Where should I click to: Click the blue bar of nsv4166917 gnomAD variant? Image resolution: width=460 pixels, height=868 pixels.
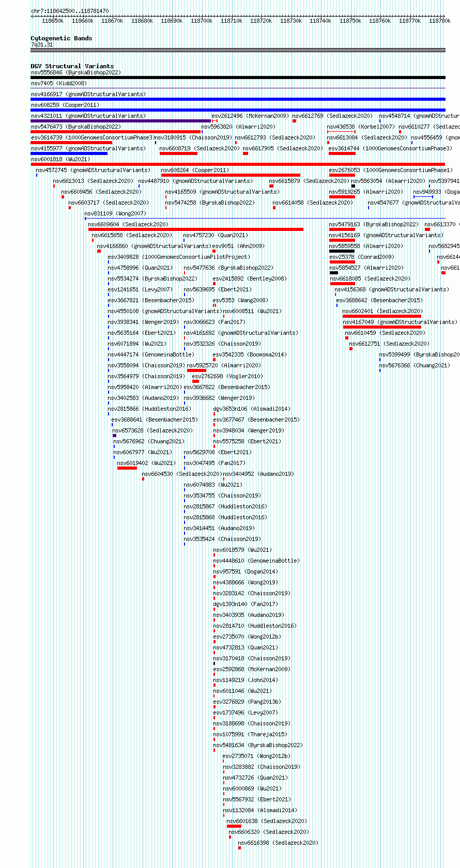(x=238, y=99)
